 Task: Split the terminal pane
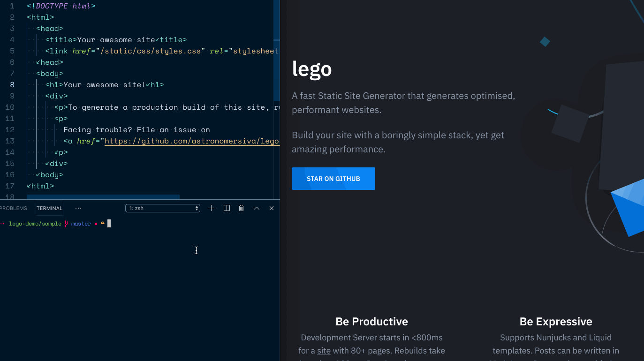pos(227,208)
